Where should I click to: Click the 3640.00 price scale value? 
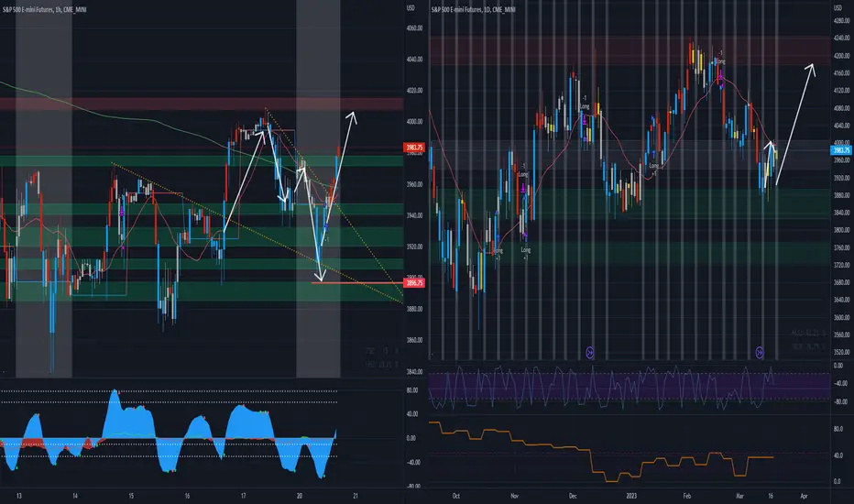pos(841,300)
